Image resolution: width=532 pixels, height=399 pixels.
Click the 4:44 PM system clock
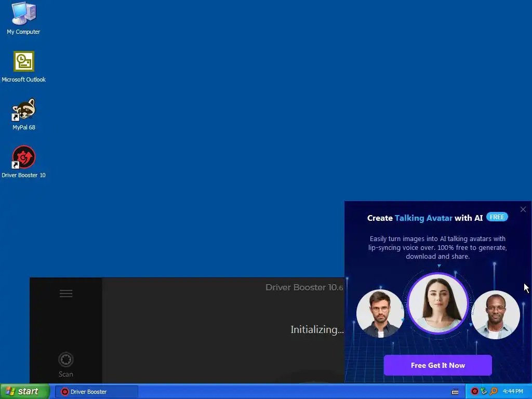click(513, 392)
